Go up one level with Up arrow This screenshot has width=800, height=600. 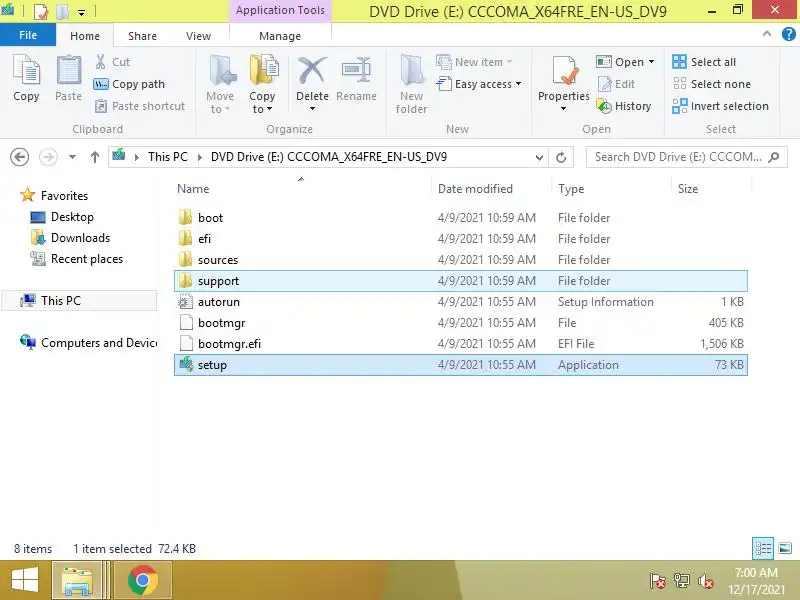click(x=95, y=157)
